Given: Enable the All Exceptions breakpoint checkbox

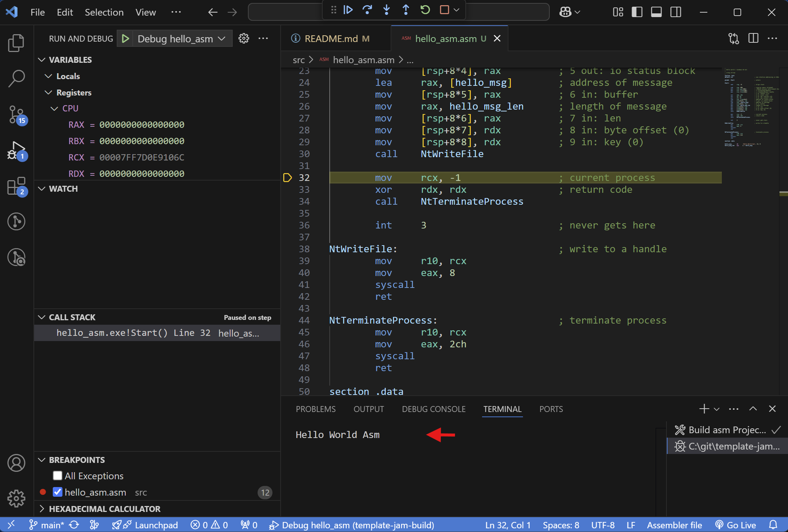Looking at the screenshot, I should click(57, 476).
